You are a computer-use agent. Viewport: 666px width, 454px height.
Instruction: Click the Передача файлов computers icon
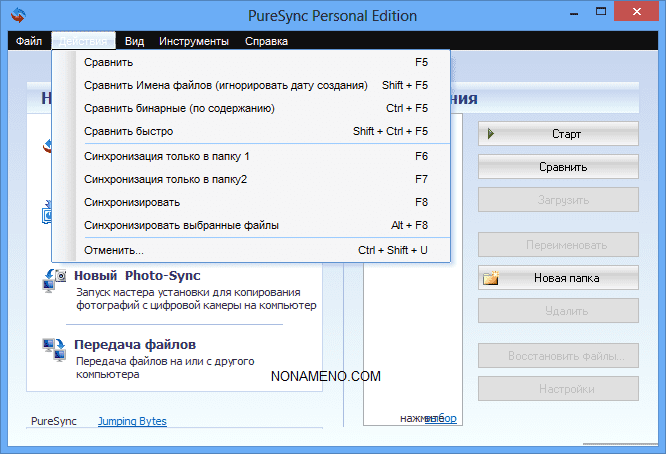54,349
